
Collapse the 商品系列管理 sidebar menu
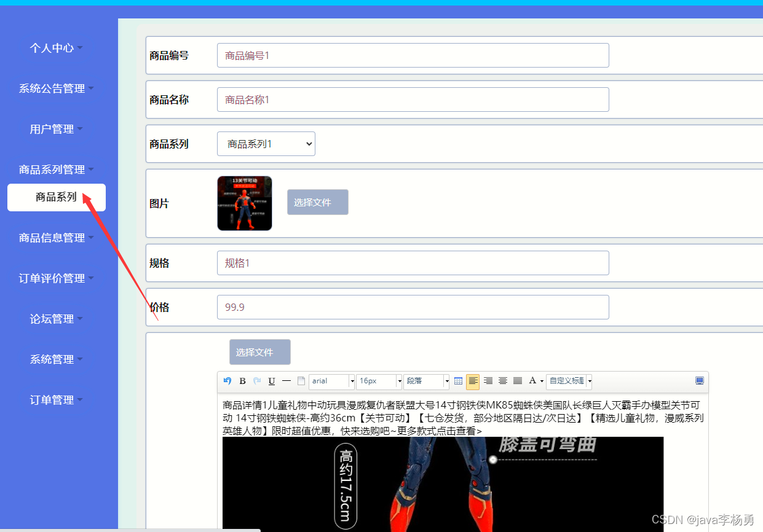tap(56, 169)
